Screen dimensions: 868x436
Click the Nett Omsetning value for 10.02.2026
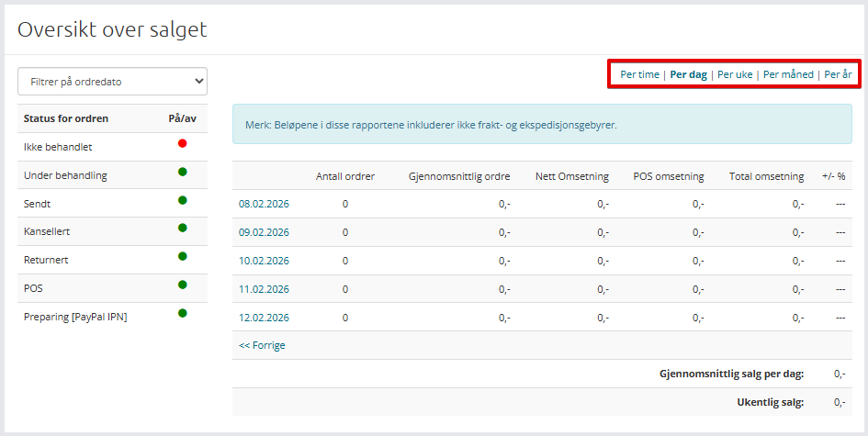603,261
